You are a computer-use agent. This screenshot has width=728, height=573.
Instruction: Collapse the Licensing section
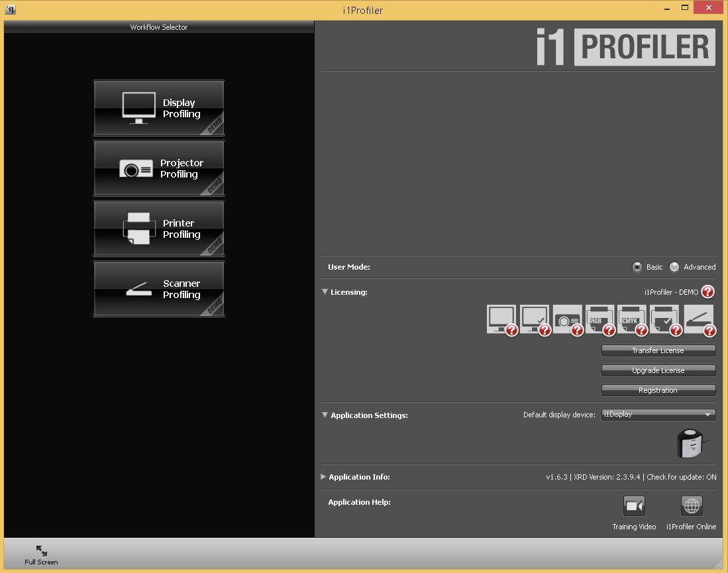coord(325,291)
